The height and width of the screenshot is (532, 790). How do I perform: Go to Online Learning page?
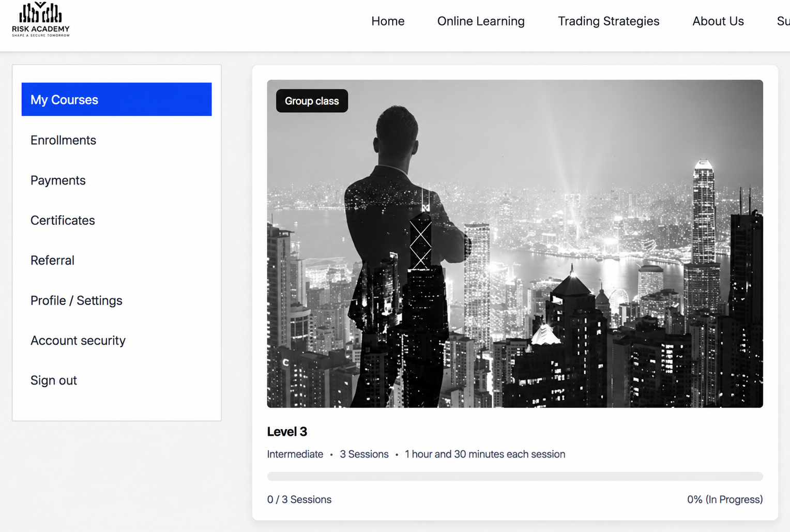pos(481,21)
